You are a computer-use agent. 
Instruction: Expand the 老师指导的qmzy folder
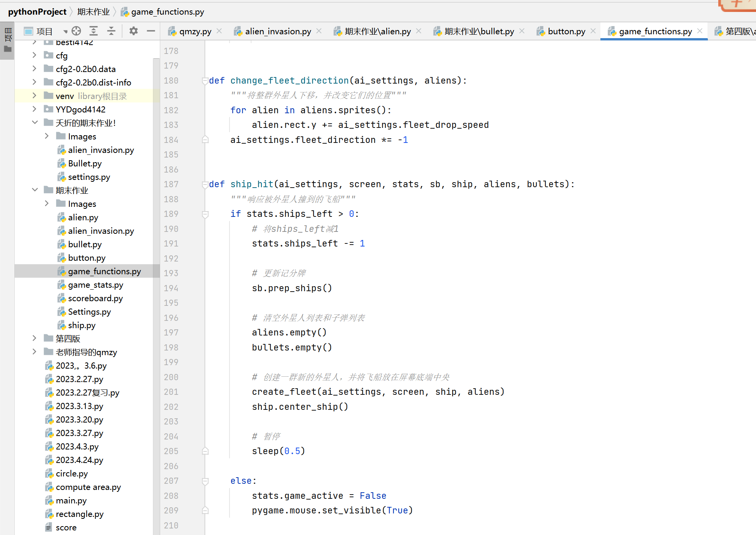[x=34, y=352]
